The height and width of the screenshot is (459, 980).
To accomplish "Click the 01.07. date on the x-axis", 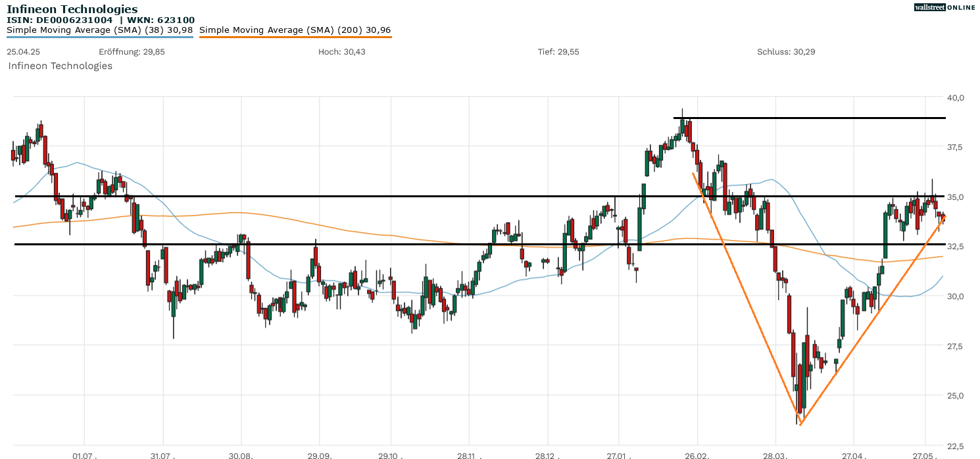I will [85, 455].
